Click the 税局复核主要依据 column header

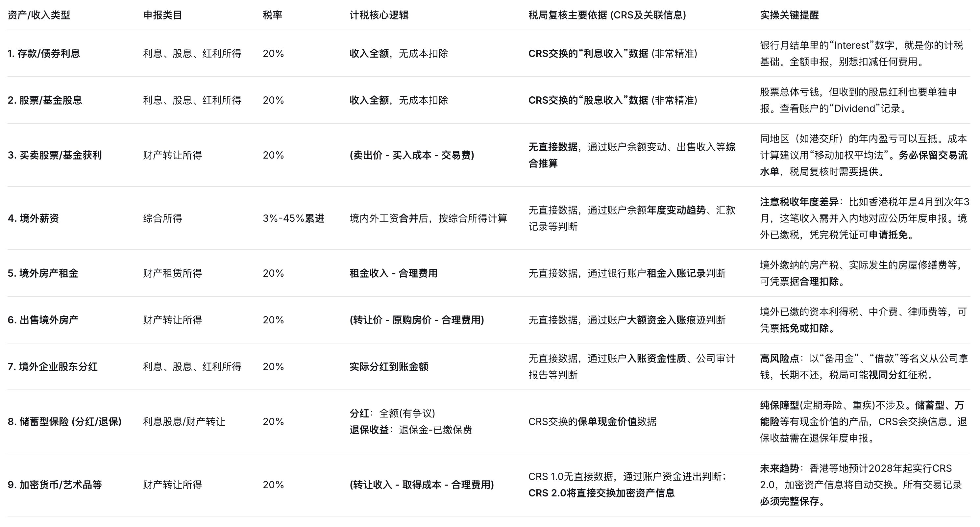coord(607,15)
